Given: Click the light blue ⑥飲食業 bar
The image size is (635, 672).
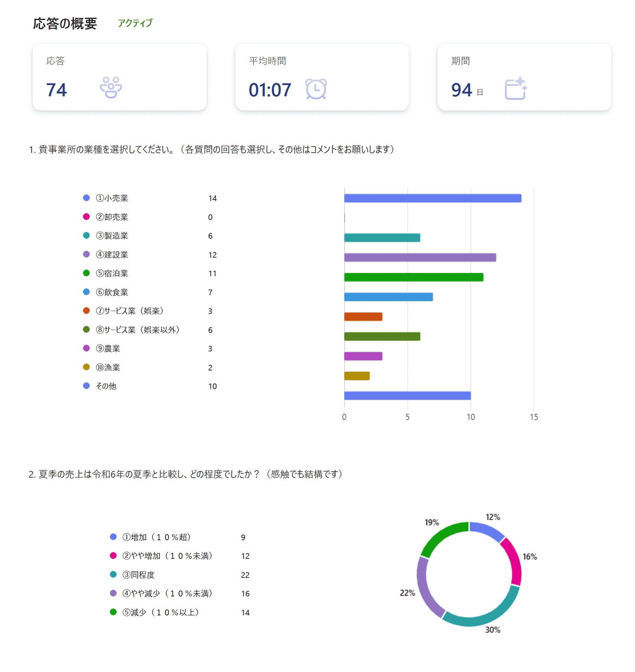Looking at the screenshot, I should coord(388,297).
